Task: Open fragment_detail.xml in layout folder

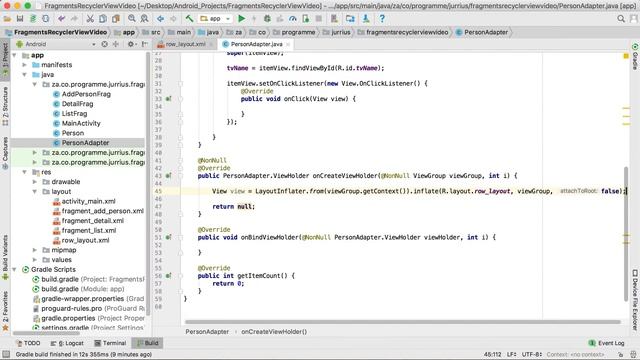Action: point(93,221)
